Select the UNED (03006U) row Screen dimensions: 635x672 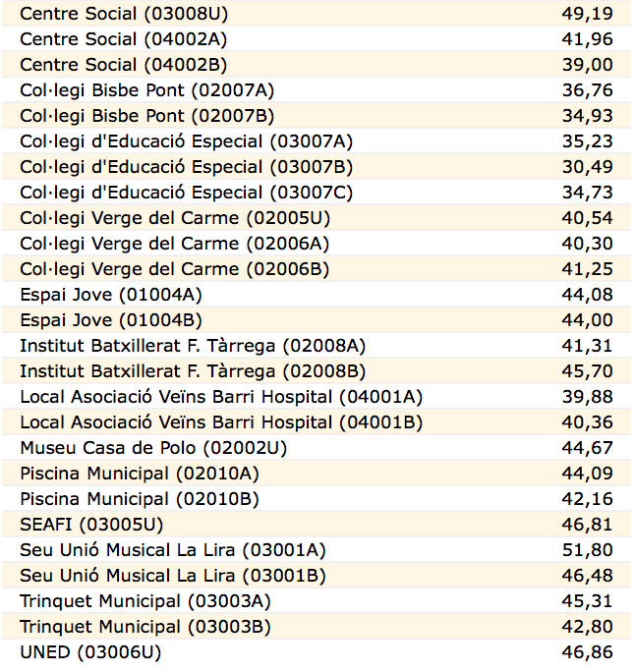coord(90,652)
